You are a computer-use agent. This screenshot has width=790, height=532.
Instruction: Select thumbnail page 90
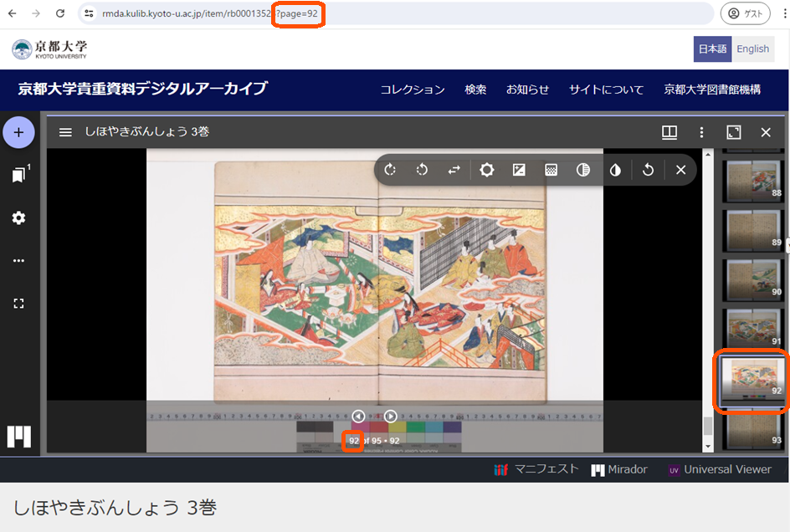(x=753, y=279)
